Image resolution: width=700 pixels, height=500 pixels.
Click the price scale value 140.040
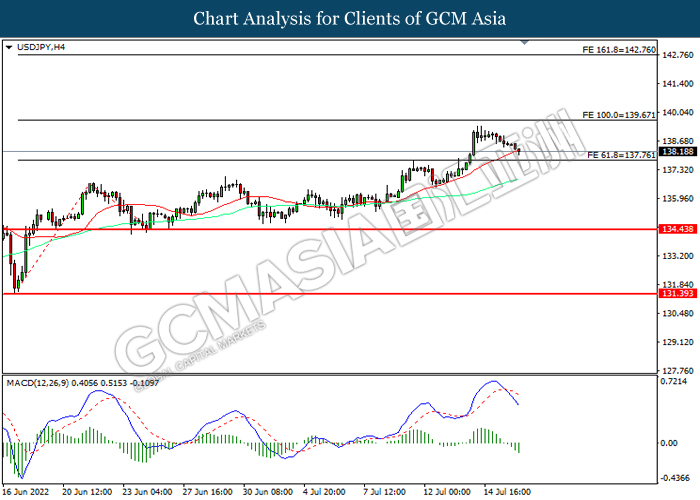[678, 112]
